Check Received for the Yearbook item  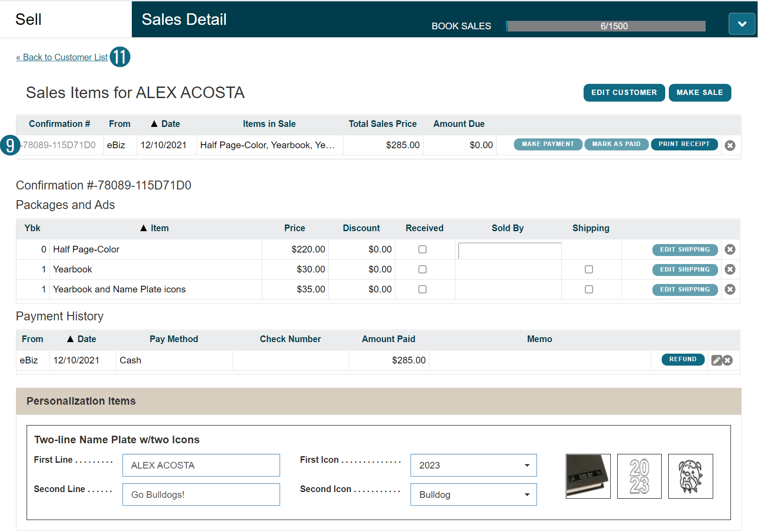coord(422,269)
